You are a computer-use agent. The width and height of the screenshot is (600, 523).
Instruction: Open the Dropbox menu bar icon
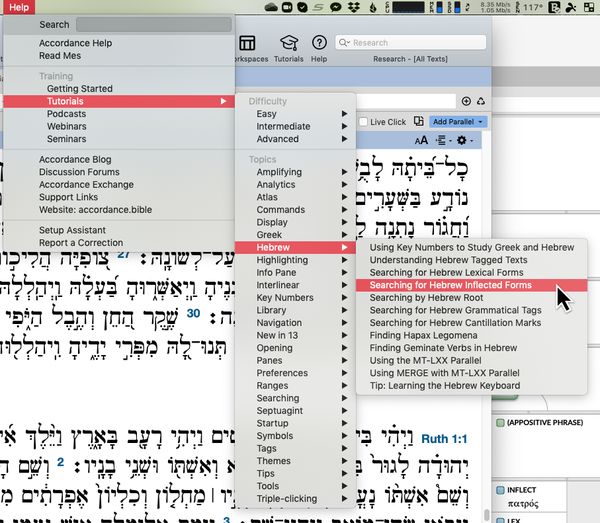click(354, 7)
